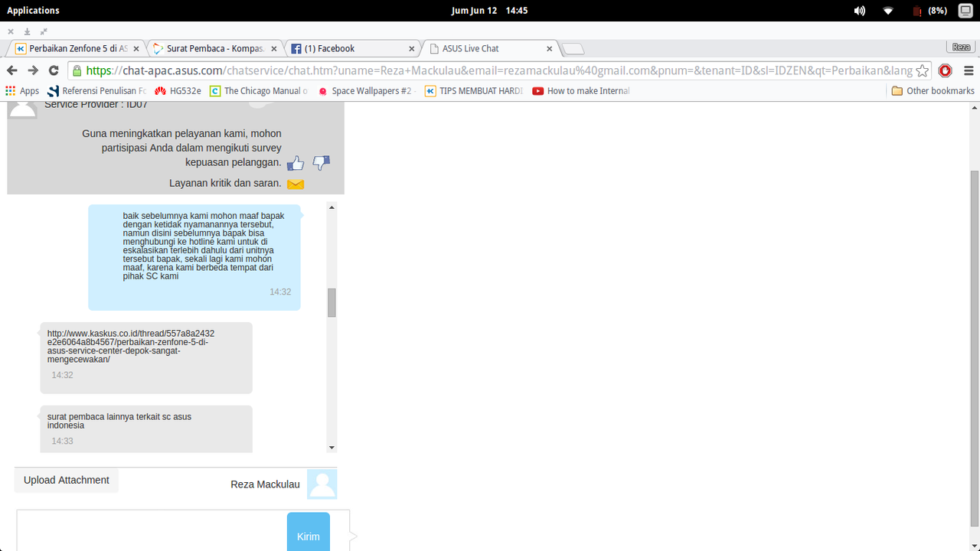Give thumbs up satisfaction rating
Image resolution: width=980 pixels, height=551 pixels.
click(296, 163)
